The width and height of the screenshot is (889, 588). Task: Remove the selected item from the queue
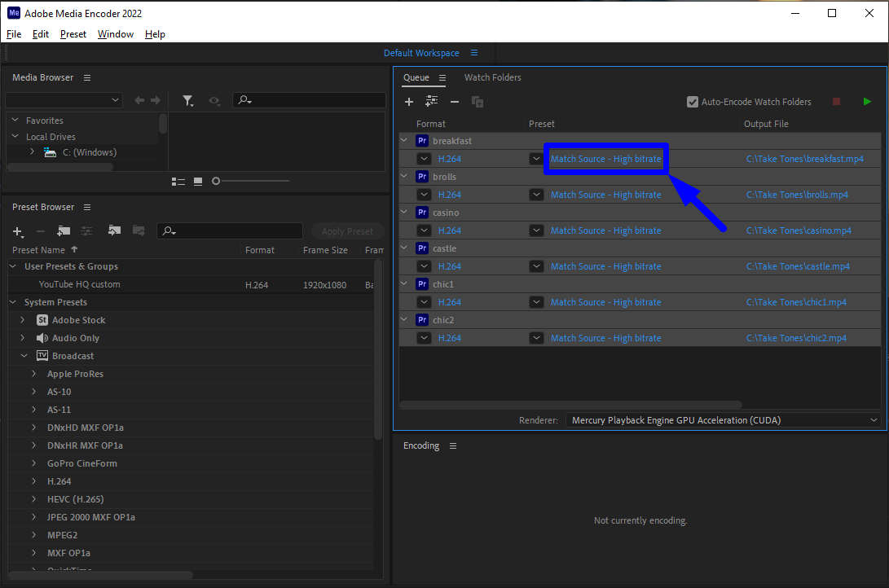pyautogui.click(x=455, y=102)
